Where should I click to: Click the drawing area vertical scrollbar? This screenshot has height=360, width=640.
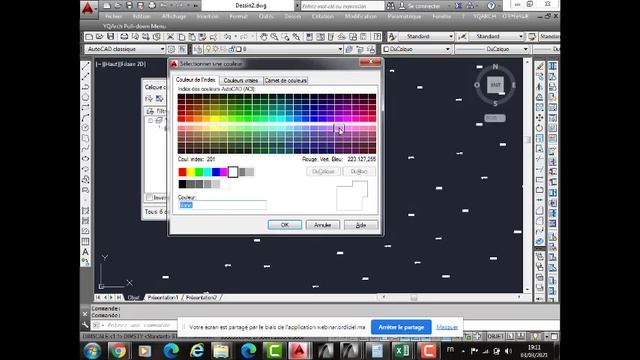[527, 176]
